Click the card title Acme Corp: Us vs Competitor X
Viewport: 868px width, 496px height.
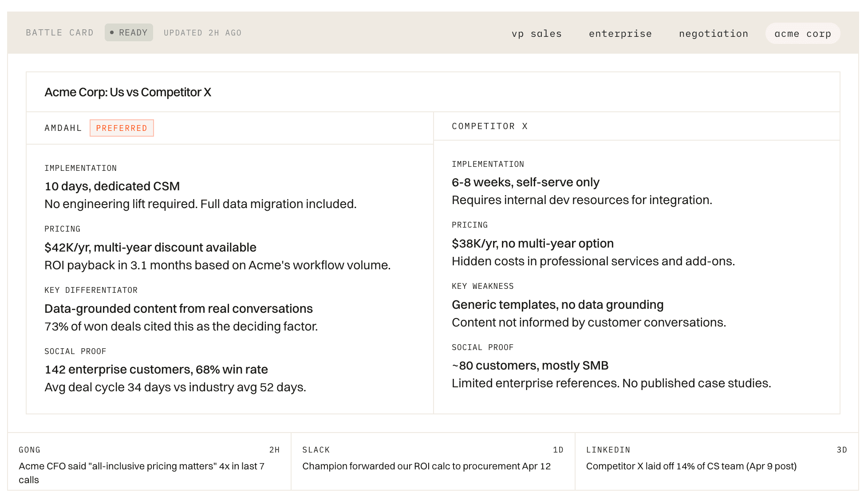[x=128, y=92]
